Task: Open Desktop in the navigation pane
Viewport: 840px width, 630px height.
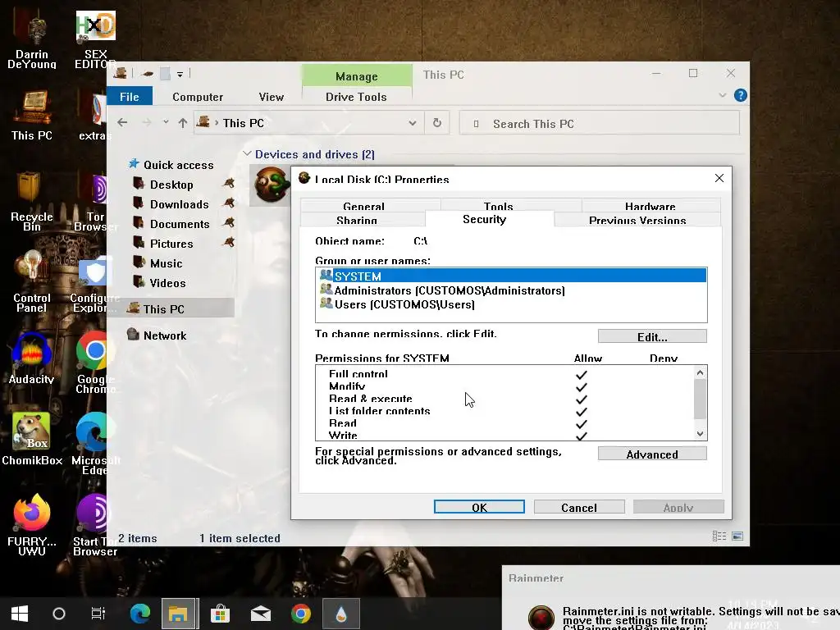Action: pos(171,185)
